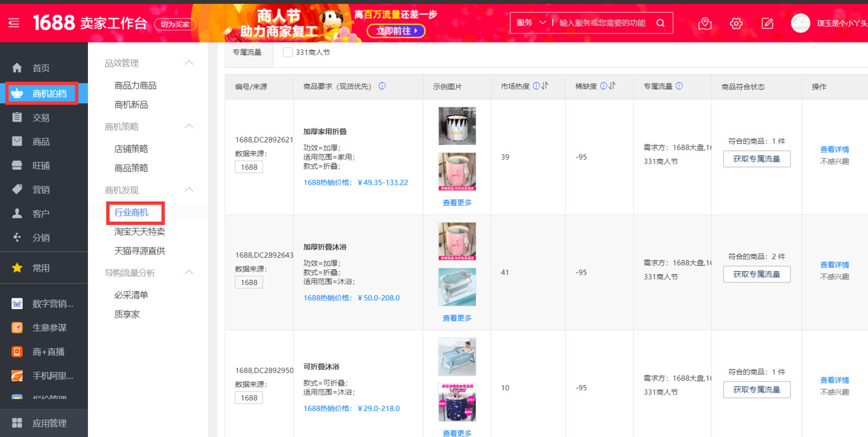This screenshot has width=868, height=437.
Task: Show info tooltip for 商品要求 column
Action: [x=382, y=86]
